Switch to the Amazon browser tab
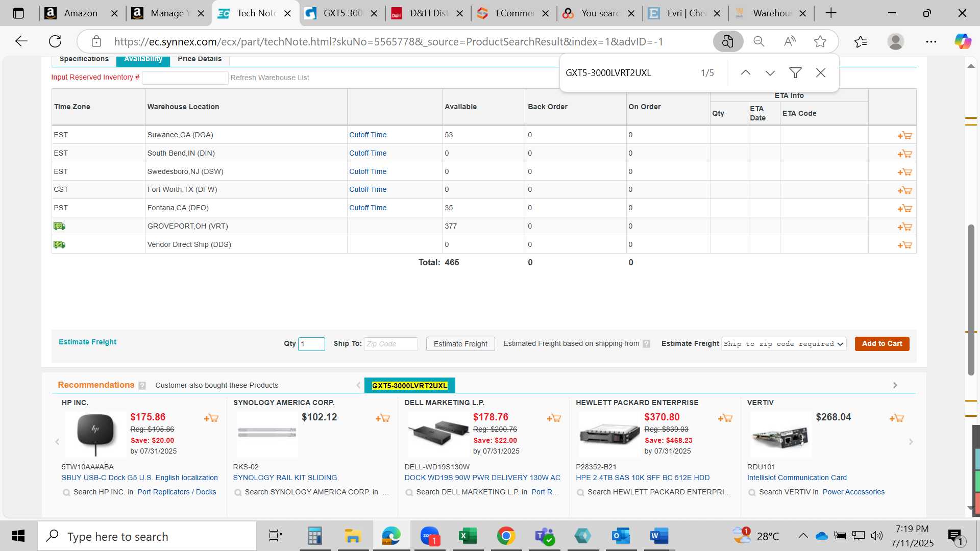 [x=81, y=13]
